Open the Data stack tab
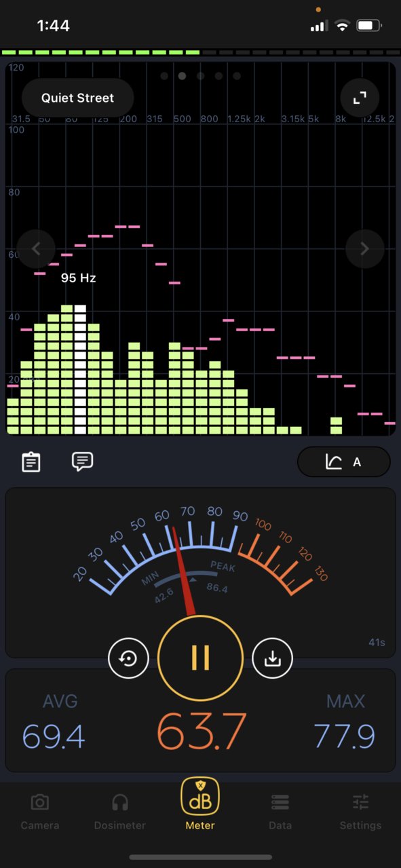The height and width of the screenshot is (868, 401). pyautogui.click(x=280, y=812)
